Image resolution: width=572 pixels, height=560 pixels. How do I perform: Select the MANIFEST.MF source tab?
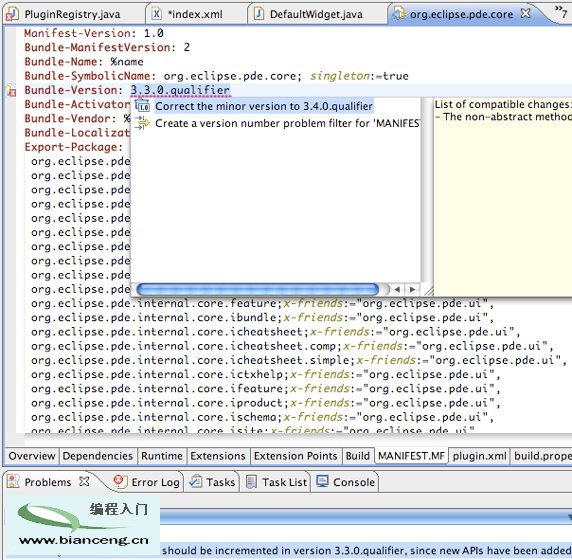click(411, 456)
